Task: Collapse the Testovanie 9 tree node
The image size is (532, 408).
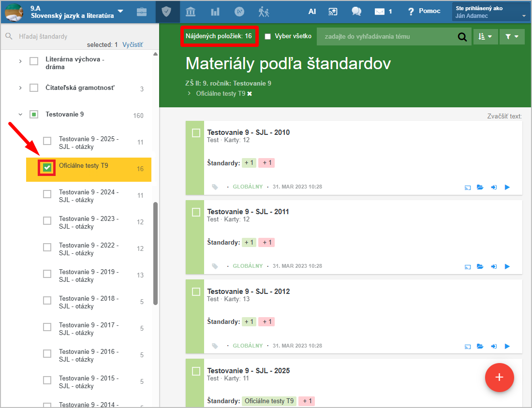Action: click(20, 115)
